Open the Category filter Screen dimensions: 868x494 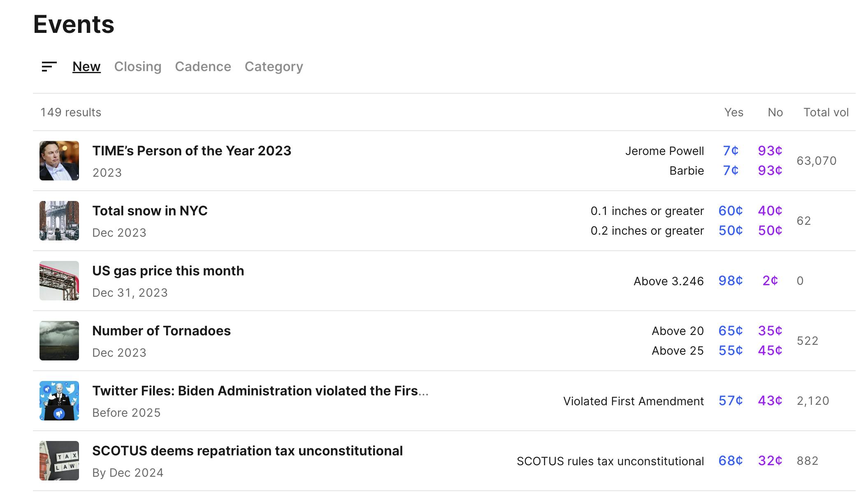[274, 67]
